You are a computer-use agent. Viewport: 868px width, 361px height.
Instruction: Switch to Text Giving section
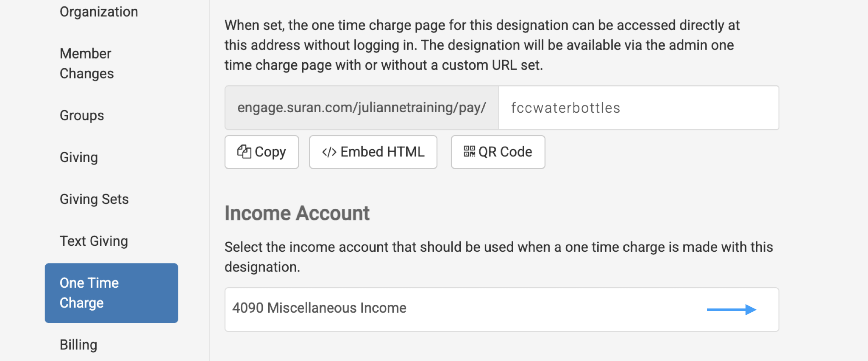(94, 241)
